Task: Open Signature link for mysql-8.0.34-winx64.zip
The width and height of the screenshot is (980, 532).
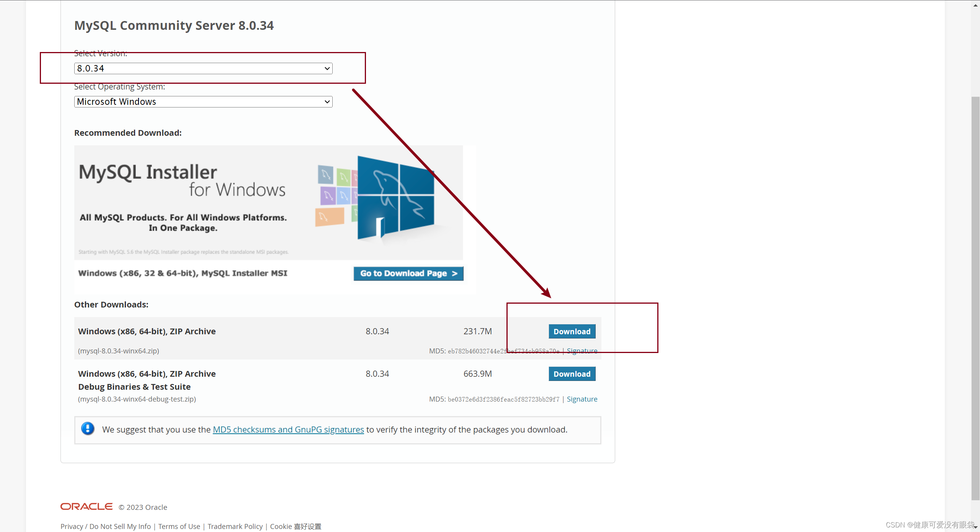Action: [582, 351]
